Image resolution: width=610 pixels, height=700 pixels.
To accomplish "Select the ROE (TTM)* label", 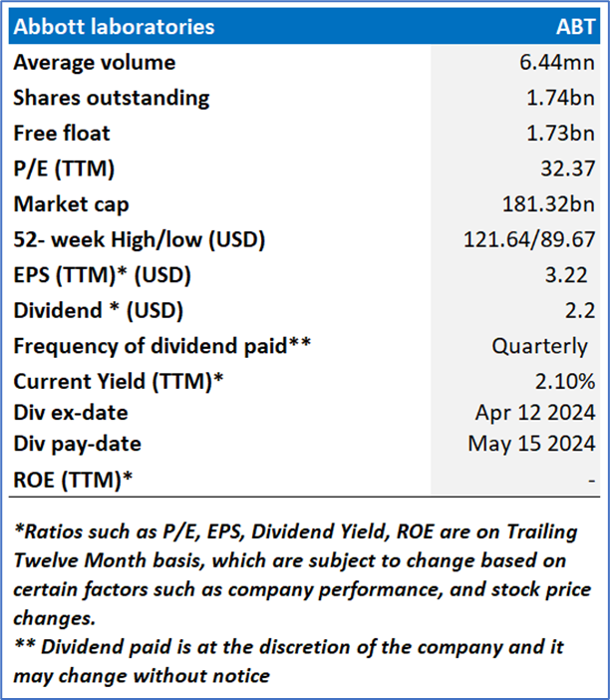I will (x=74, y=479).
